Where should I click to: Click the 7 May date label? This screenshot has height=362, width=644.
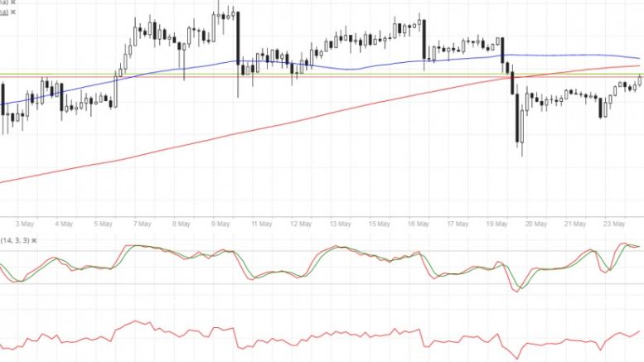point(142,224)
